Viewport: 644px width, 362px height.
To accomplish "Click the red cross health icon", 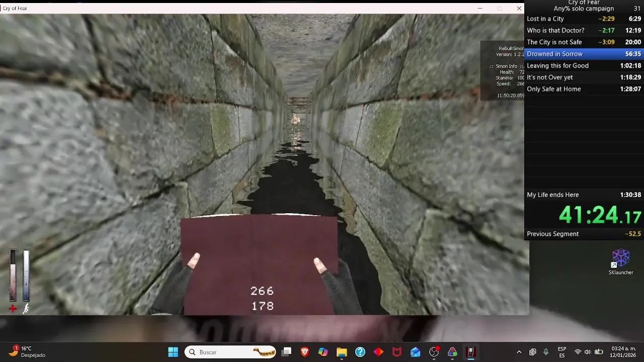I will coord(13,309).
